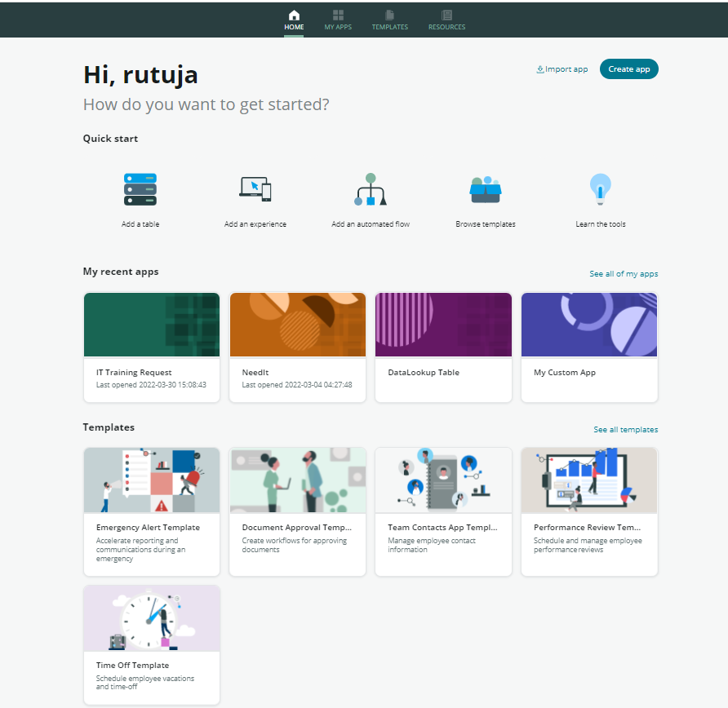Open My Custom App from recent apps
Screen dimensions: 728x708
pyautogui.click(x=588, y=347)
